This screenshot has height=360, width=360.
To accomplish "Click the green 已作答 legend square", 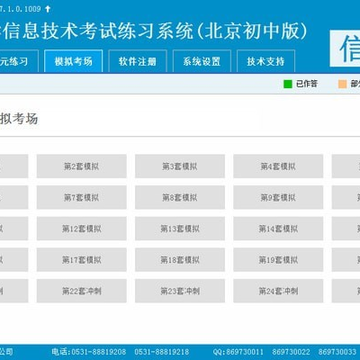I will 288,84.
